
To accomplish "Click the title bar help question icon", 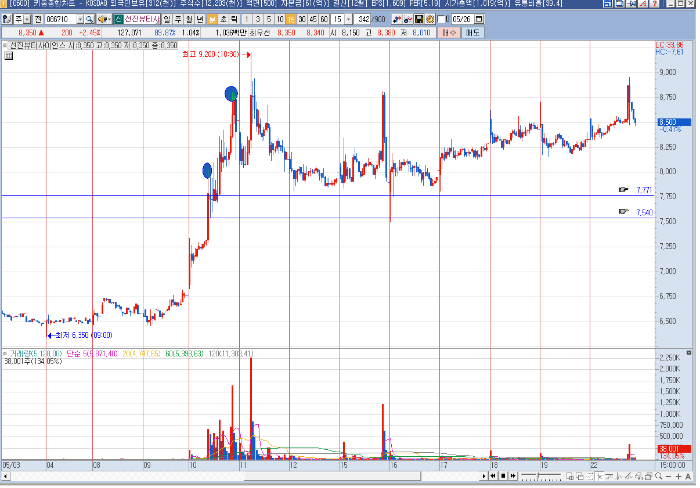I will coord(654,4).
